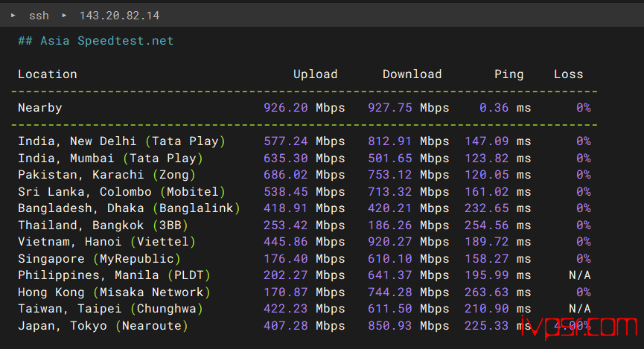Click Dhaka upload 418.91
644x349 pixels.
pyautogui.click(x=285, y=208)
